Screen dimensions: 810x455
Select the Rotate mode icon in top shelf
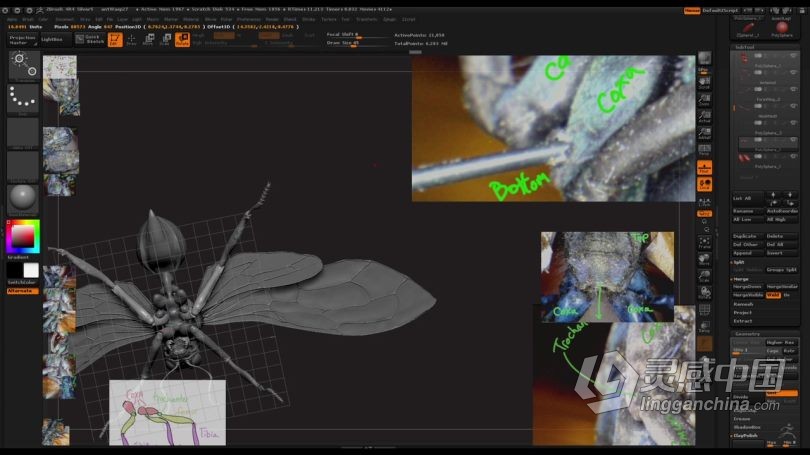pos(182,39)
